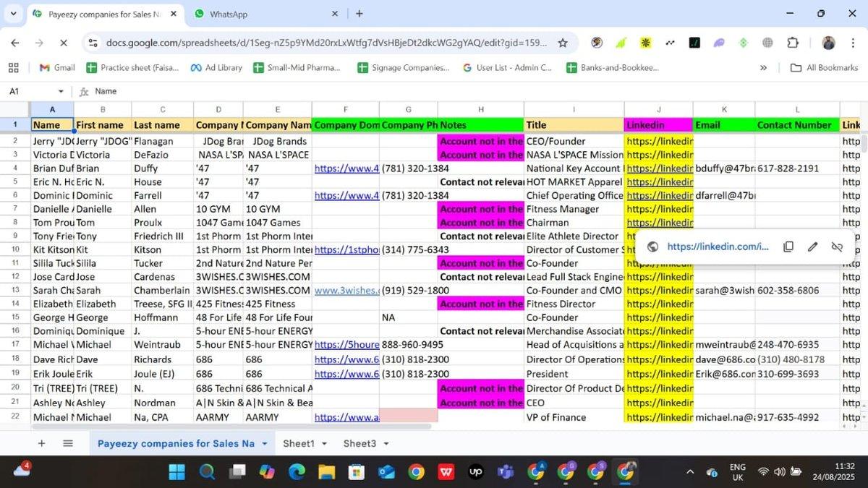Select the Title header cell
Viewport: 868px width, 488px height.
click(x=574, y=125)
